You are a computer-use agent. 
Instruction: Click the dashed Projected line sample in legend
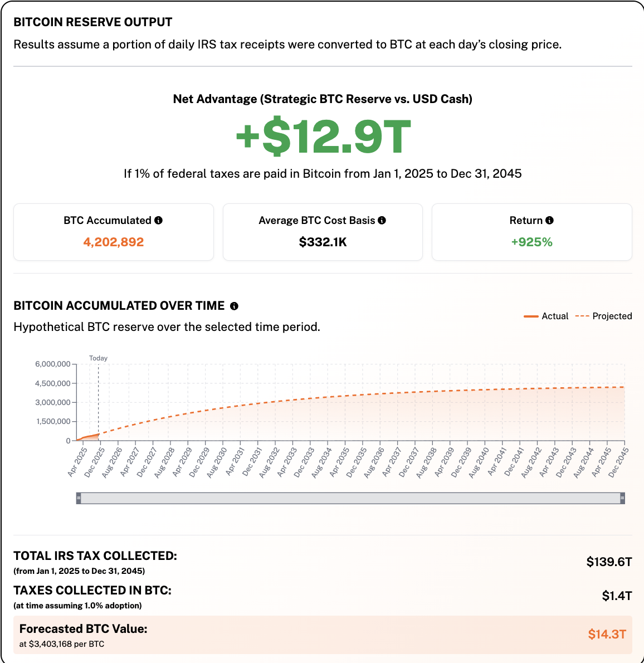click(581, 316)
